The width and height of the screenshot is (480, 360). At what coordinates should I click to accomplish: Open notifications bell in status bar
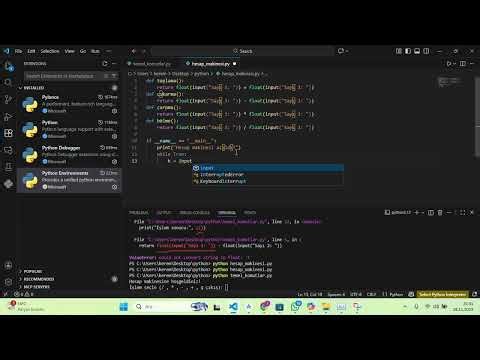475,294
